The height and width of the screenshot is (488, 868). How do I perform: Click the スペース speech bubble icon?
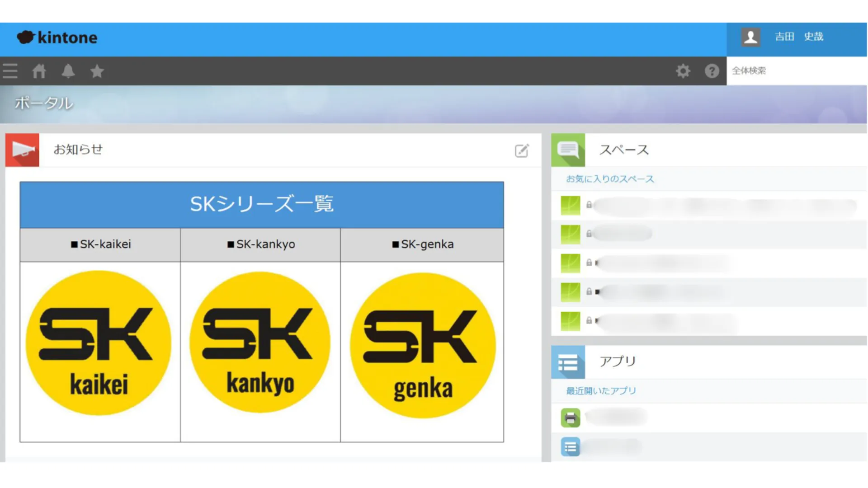(x=568, y=150)
